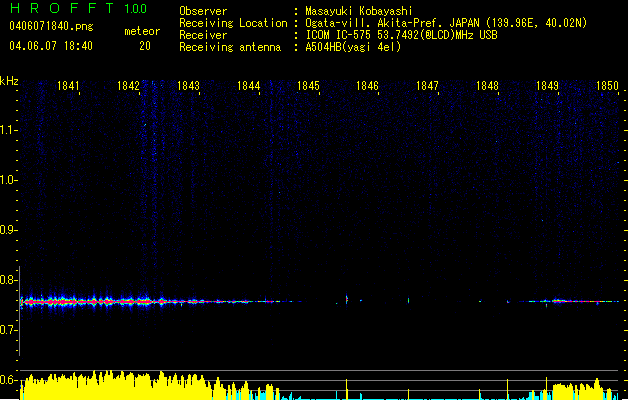Click the date stamp 04.06.07 18:40
The height and width of the screenshot is (400, 629).
51,46
